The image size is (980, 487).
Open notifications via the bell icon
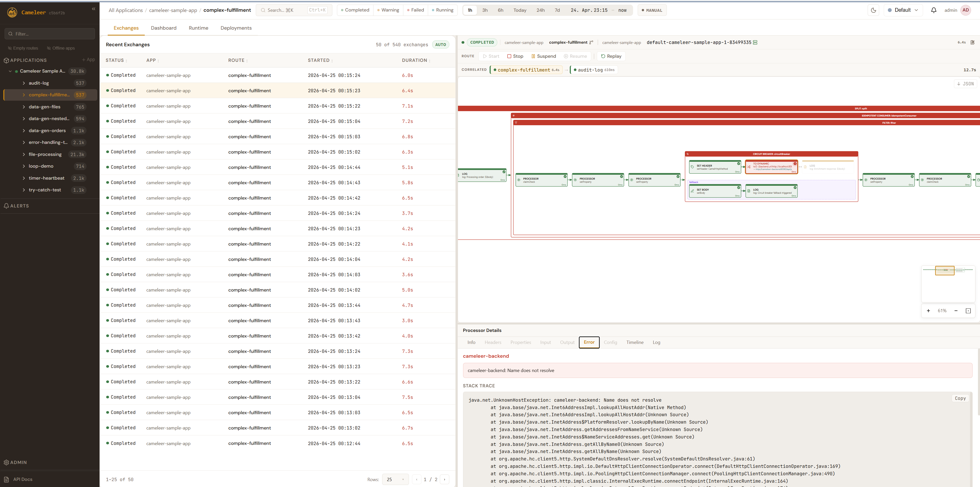point(934,10)
